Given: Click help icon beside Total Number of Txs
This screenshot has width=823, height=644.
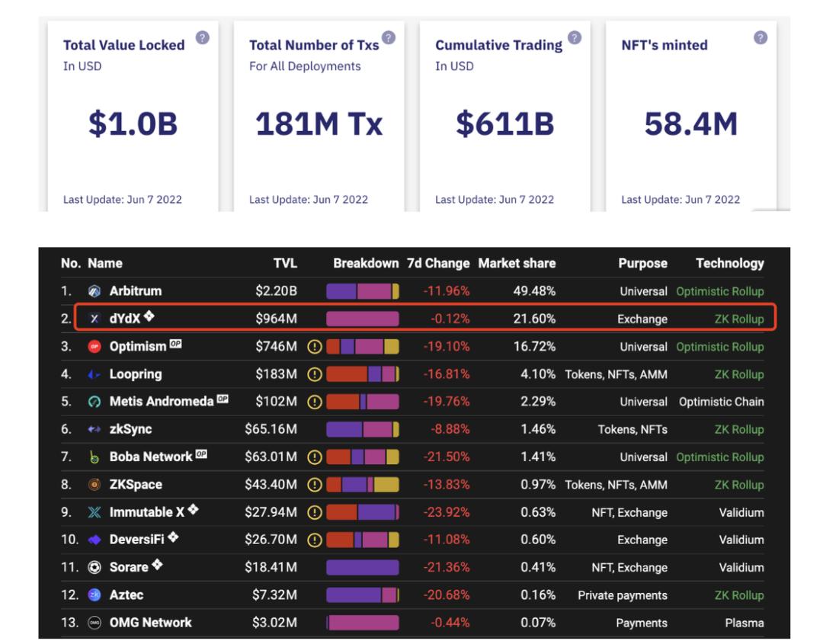Looking at the screenshot, I should [389, 37].
